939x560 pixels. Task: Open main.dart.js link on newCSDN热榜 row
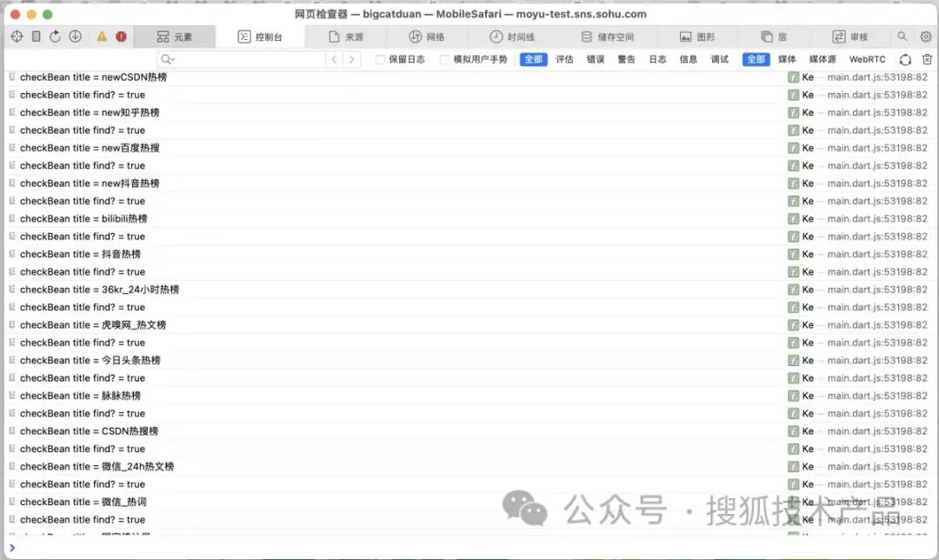click(x=877, y=77)
